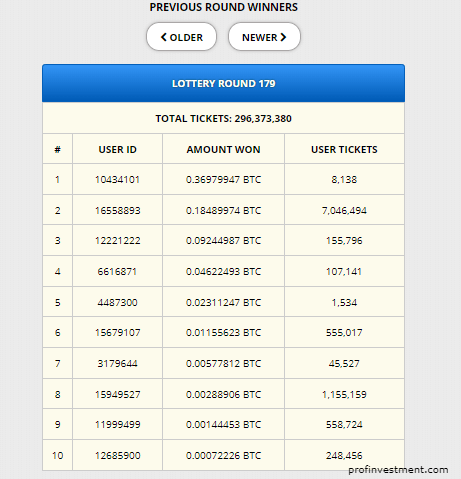Select user ID 12685900 in row 10
Screen dimensions: 461x479
[x=117, y=456]
